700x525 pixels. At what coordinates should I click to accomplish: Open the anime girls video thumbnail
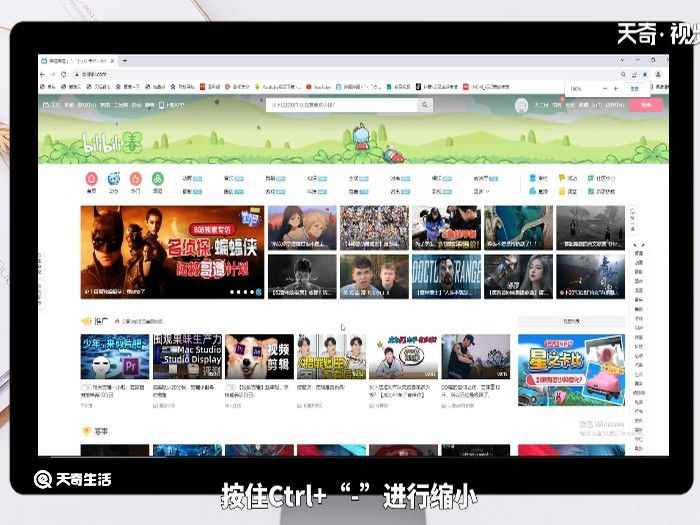[302, 228]
